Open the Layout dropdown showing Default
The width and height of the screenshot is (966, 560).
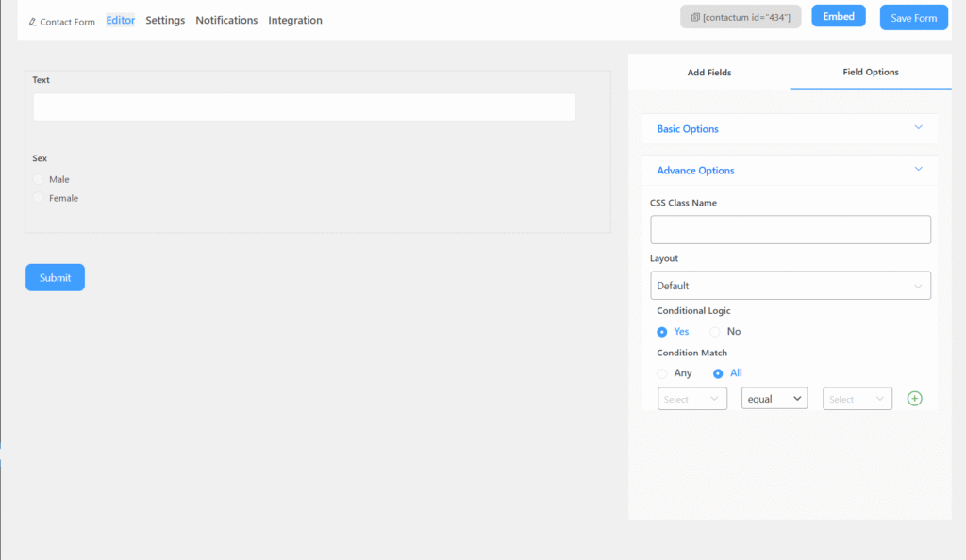click(x=790, y=286)
